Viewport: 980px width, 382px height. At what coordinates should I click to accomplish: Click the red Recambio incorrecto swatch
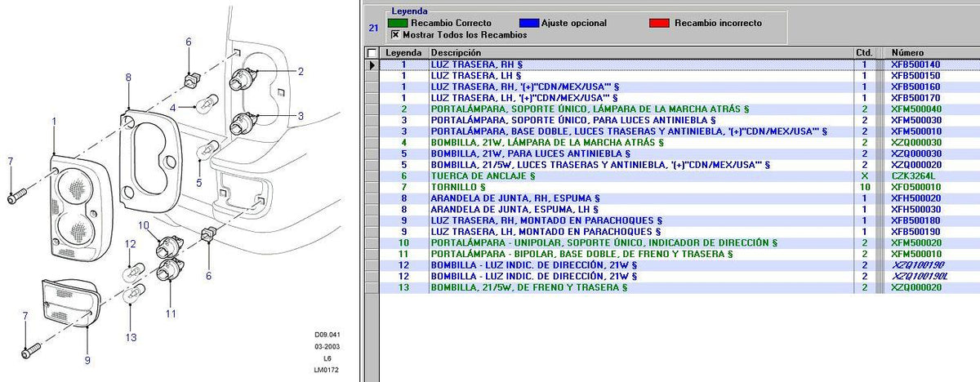pyautogui.click(x=660, y=23)
